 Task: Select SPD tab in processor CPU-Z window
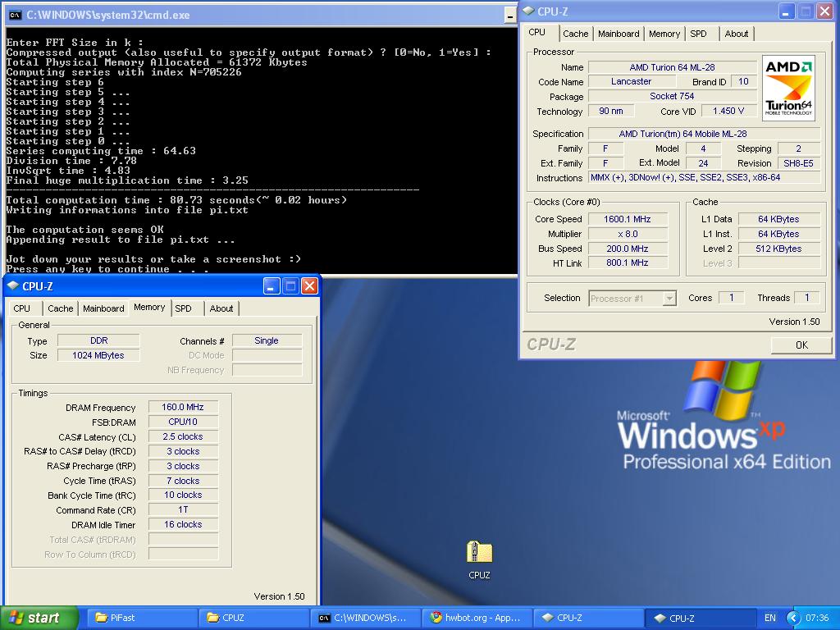[x=698, y=34]
